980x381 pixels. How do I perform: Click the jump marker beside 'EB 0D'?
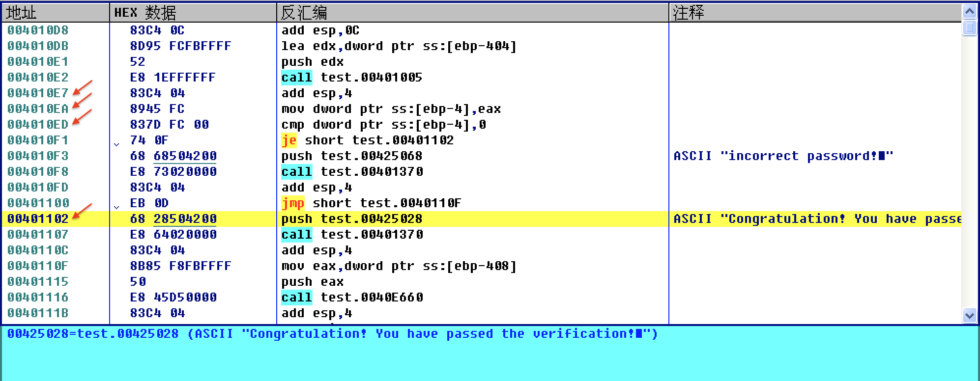(x=116, y=207)
